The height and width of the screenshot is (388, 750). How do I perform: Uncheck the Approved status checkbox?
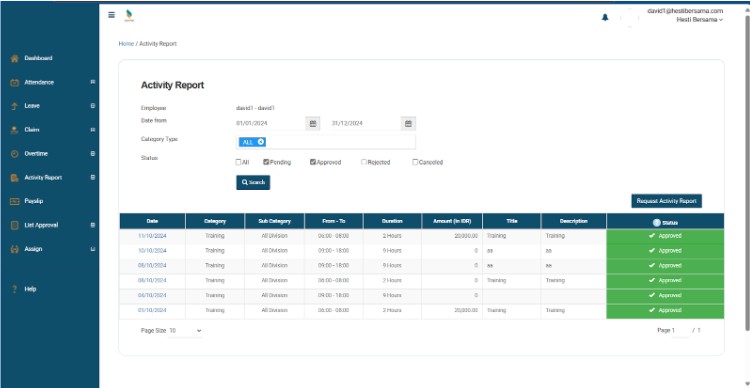click(x=313, y=162)
